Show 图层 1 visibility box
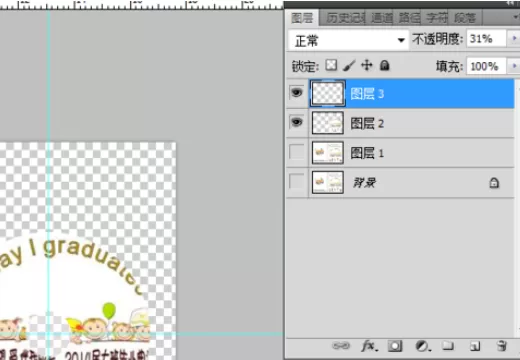The height and width of the screenshot is (360, 520). tap(297, 152)
